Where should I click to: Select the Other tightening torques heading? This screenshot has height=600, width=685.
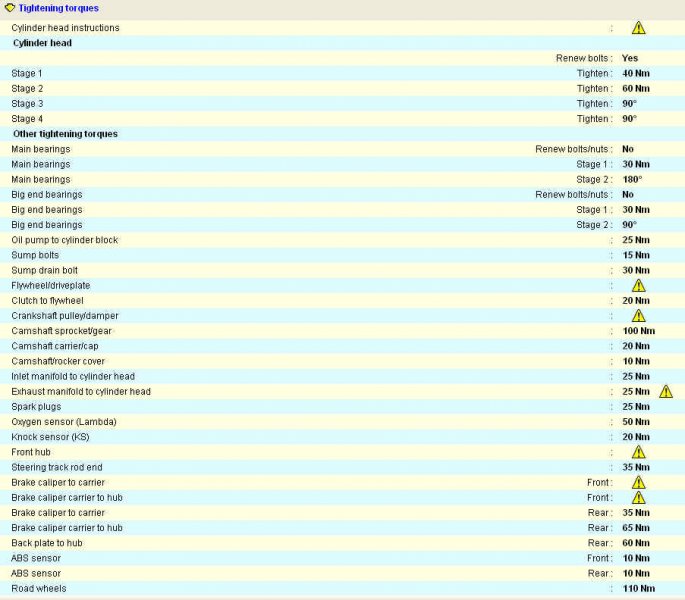[65, 134]
